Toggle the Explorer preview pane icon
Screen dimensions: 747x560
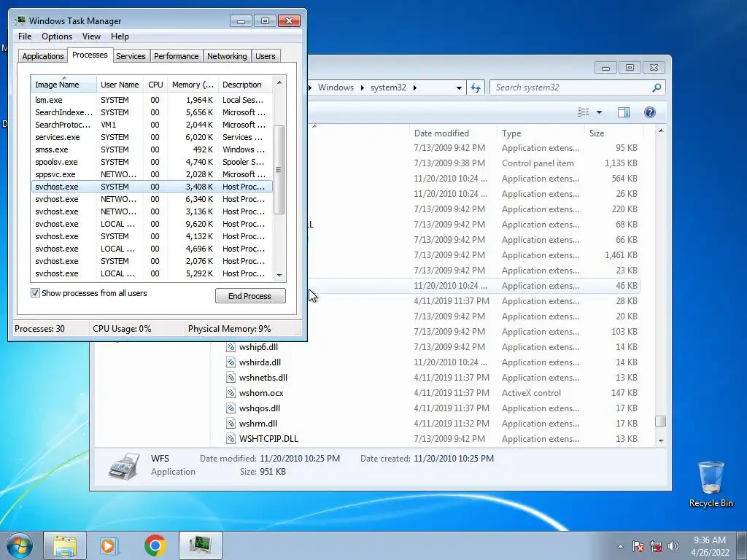pyautogui.click(x=624, y=112)
